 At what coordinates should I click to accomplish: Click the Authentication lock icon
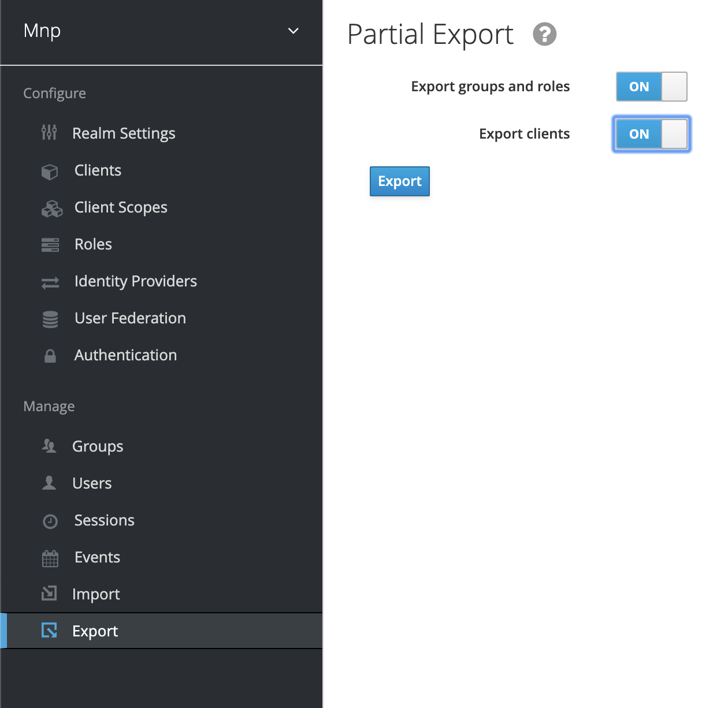coord(50,356)
